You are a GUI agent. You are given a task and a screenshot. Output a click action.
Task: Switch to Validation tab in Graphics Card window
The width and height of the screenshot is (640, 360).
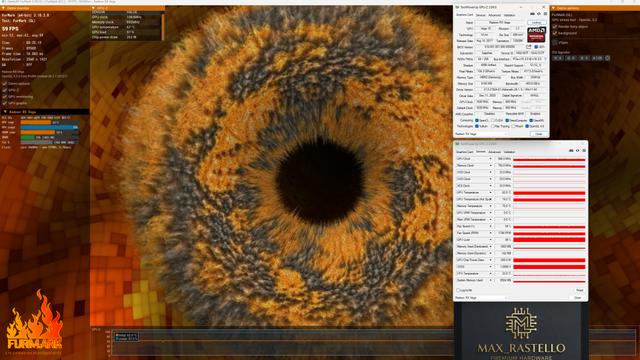(x=509, y=15)
